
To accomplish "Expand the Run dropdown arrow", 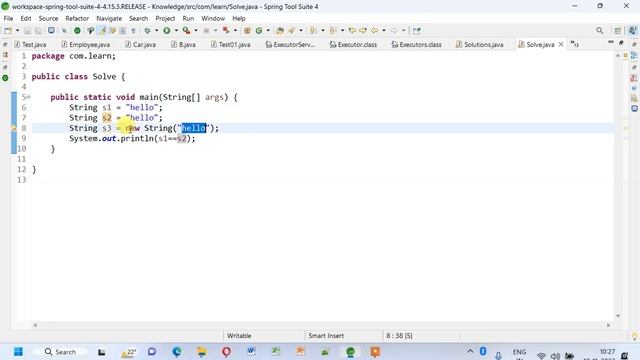I will pos(176,31).
